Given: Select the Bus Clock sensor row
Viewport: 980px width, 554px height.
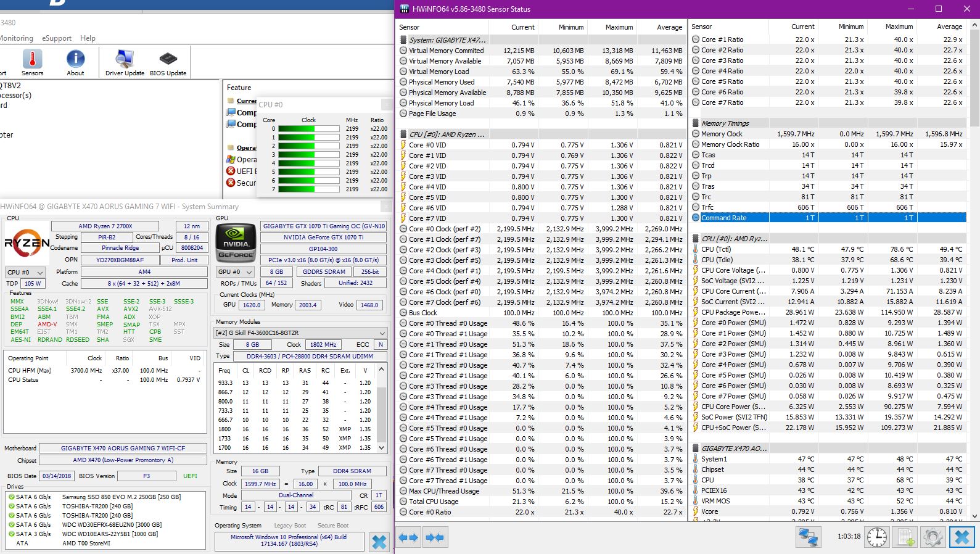Looking at the screenshot, I should pos(541,313).
